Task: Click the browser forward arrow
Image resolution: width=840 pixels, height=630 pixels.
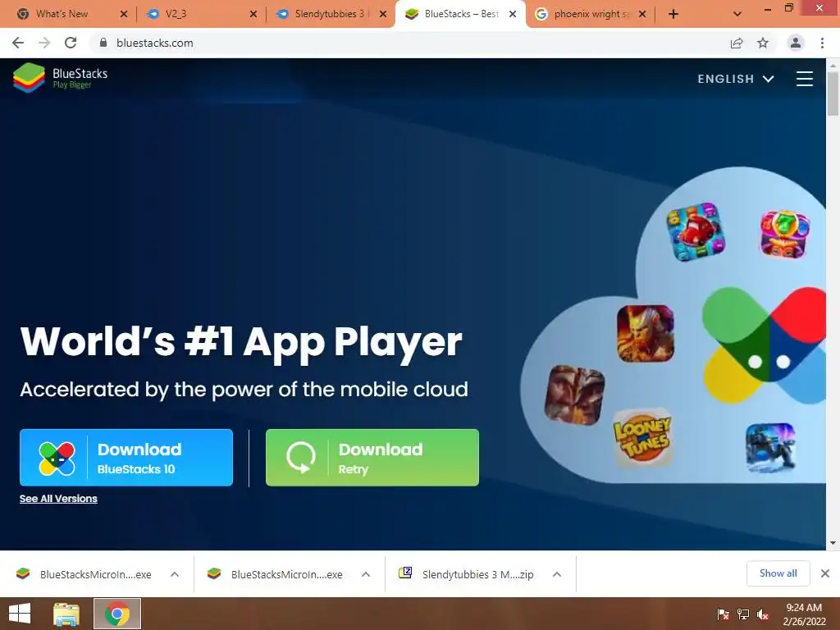Action: pyautogui.click(x=44, y=43)
